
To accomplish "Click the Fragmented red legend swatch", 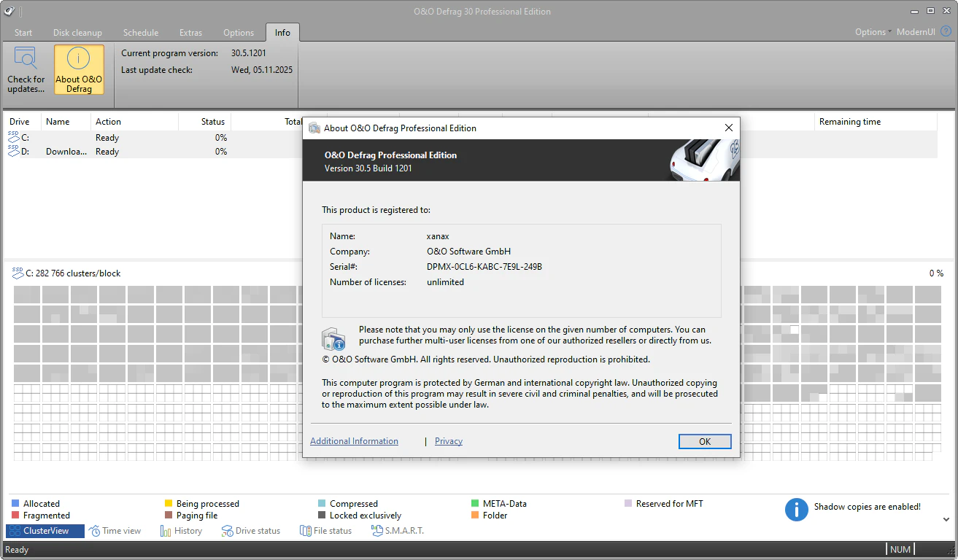I will pyautogui.click(x=15, y=515).
